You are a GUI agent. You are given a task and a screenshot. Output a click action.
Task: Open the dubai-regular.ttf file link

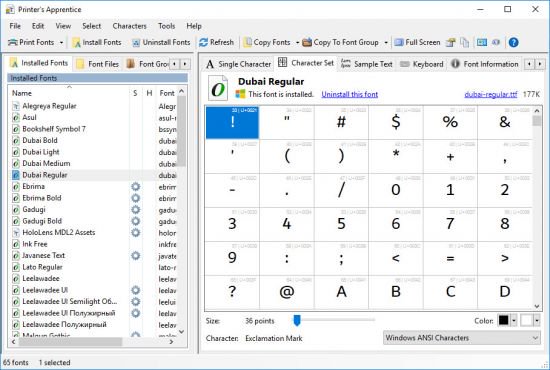pyautogui.click(x=490, y=94)
